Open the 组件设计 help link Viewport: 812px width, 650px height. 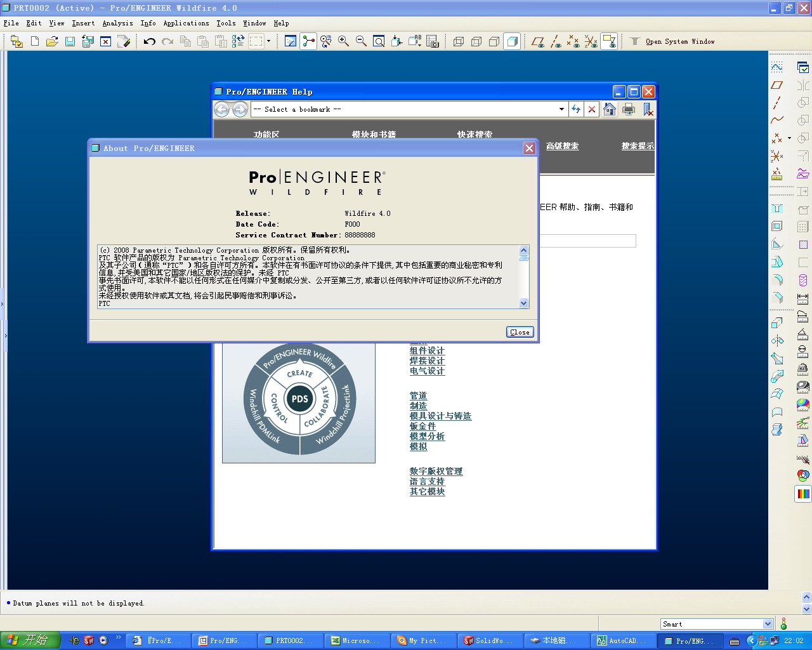pyautogui.click(x=427, y=350)
